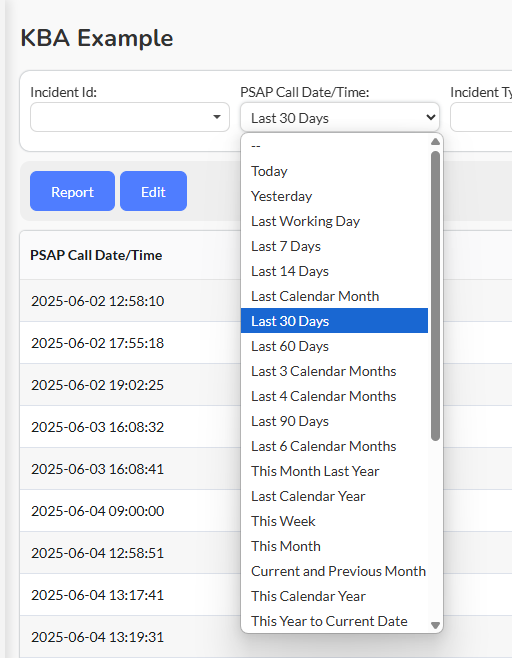Choose the highlighted Last 30 Days option
This screenshot has width=512, height=658.
click(x=334, y=321)
